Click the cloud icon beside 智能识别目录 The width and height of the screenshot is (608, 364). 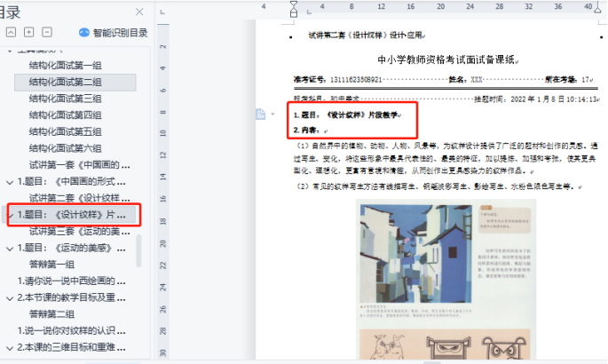[84, 32]
